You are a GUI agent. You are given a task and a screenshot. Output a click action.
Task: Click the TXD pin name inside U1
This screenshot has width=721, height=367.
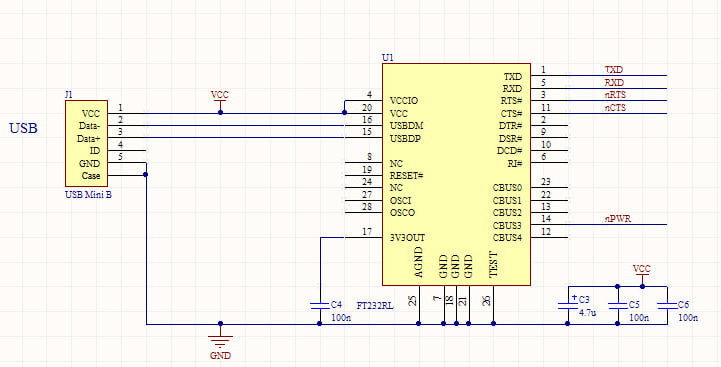513,76
